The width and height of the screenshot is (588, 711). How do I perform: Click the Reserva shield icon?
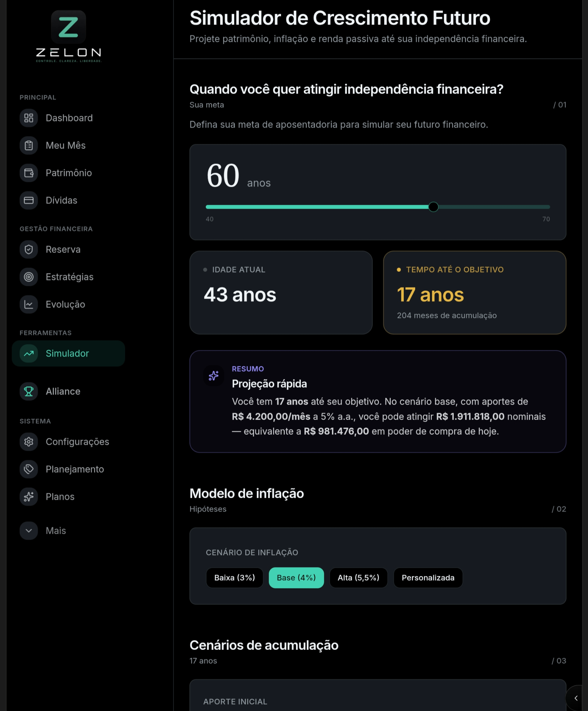(x=28, y=250)
